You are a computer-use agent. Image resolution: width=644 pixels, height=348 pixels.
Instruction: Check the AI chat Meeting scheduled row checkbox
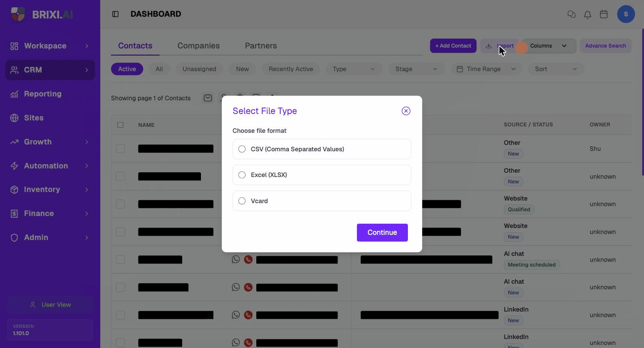tap(120, 260)
